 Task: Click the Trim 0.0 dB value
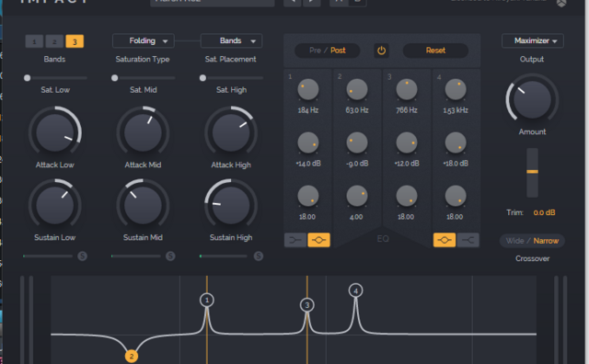coord(544,212)
